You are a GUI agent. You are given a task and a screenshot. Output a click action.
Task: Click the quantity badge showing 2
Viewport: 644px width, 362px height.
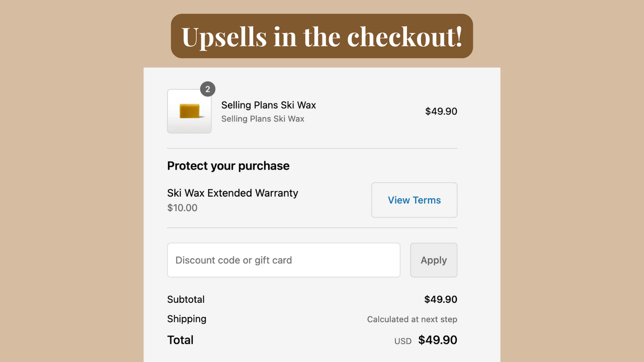pyautogui.click(x=207, y=89)
